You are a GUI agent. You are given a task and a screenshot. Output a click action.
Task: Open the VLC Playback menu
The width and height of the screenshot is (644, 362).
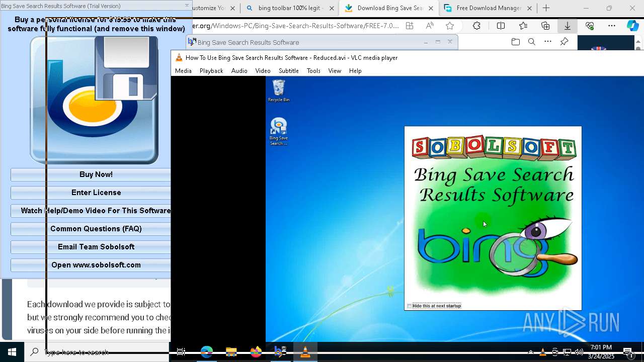point(211,71)
